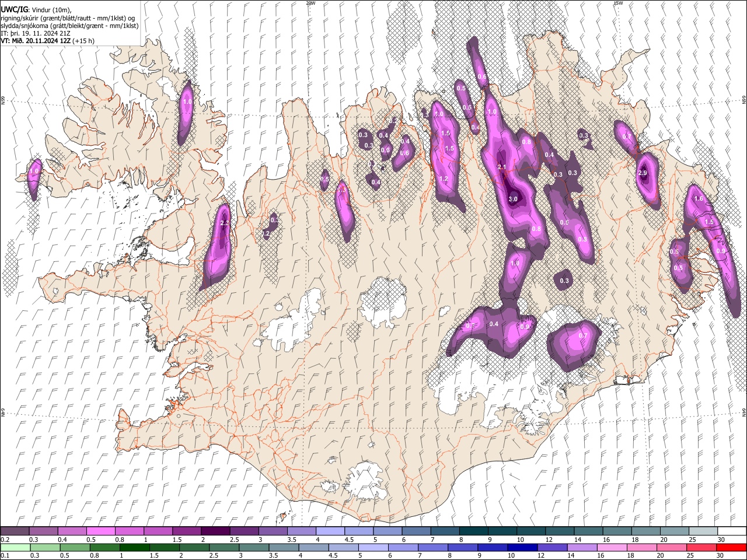Click the 0.2 label in the top legend row
The image size is (747, 560).
pyautogui.click(x=4, y=540)
